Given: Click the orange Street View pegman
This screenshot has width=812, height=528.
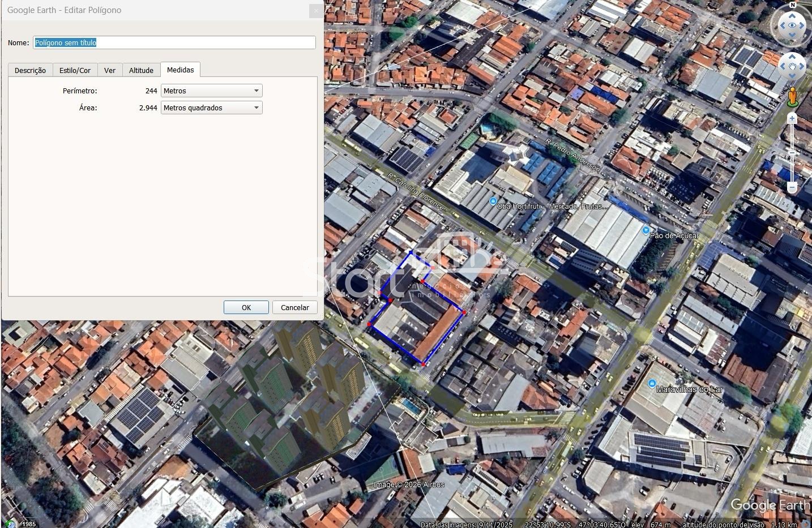Looking at the screenshot, I should tap(793, 97).
